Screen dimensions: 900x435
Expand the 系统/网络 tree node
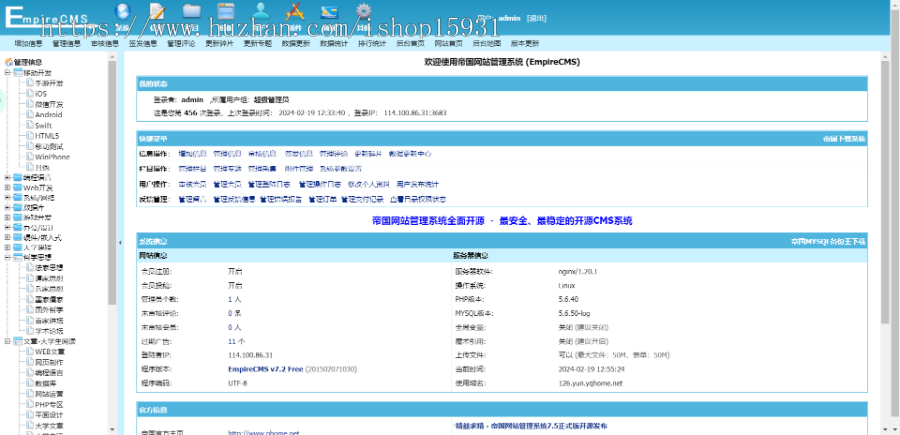[x=7, y=197]
